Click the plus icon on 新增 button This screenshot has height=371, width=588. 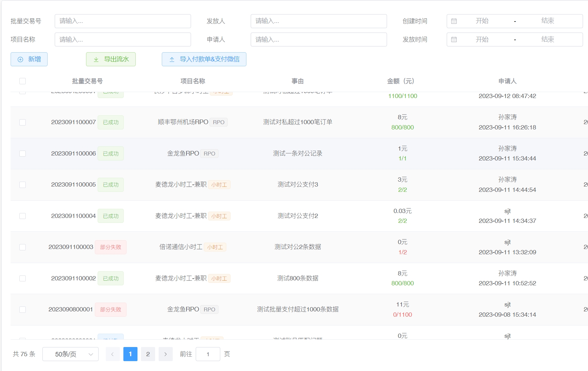pyautogui.click(x=20, y=60)
